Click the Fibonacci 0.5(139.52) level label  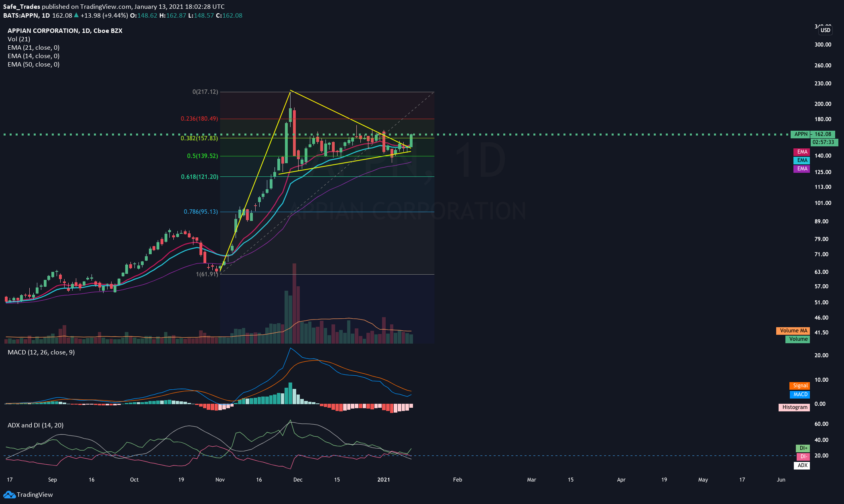[203, 156]
